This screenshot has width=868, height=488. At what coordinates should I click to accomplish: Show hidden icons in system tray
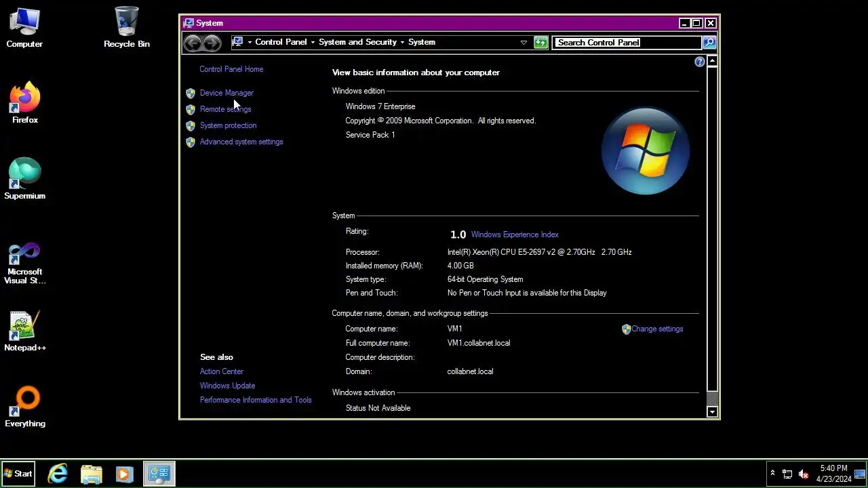pyautogui.click(x=772, y=474)
